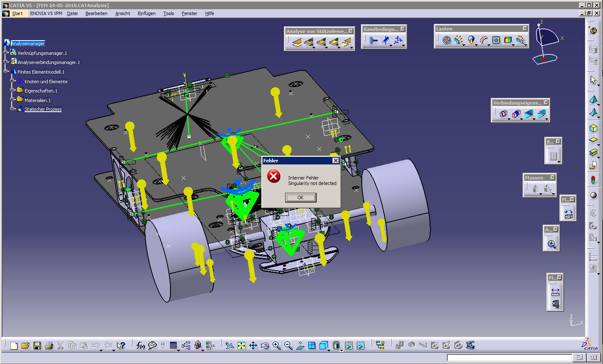Image resolution: width=603 pixels, height=364 pixels.
Task: Close the Massen toolbar
Action: (552, 177)
